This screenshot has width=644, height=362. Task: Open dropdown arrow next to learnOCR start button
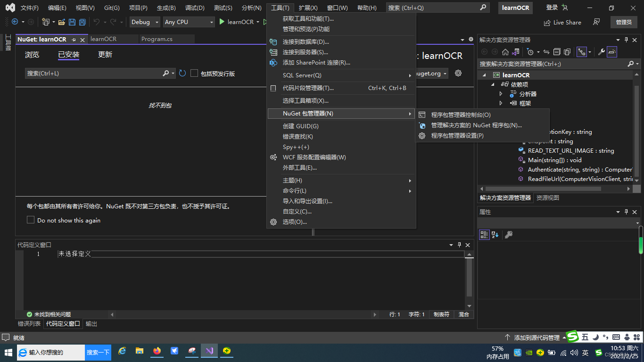point(258,22)
